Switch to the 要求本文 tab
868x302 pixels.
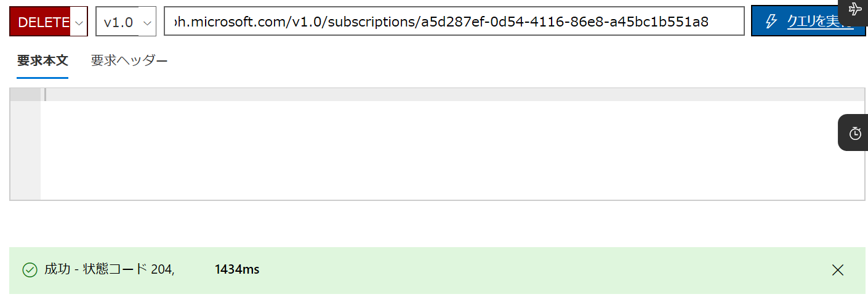click(x=42, y=60)
